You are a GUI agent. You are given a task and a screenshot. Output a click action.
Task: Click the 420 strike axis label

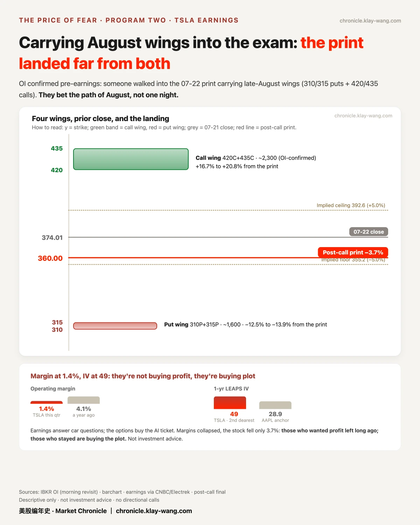pos(57,170)
